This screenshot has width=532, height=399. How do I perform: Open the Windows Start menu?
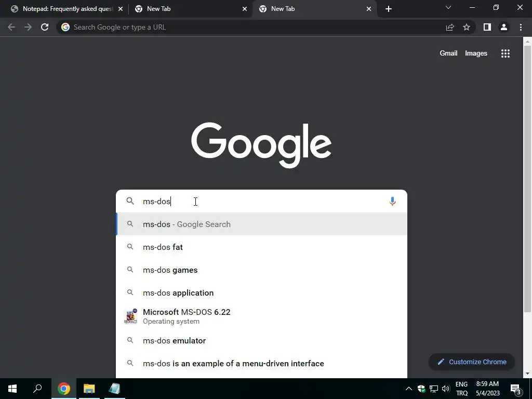click(12, 389)
